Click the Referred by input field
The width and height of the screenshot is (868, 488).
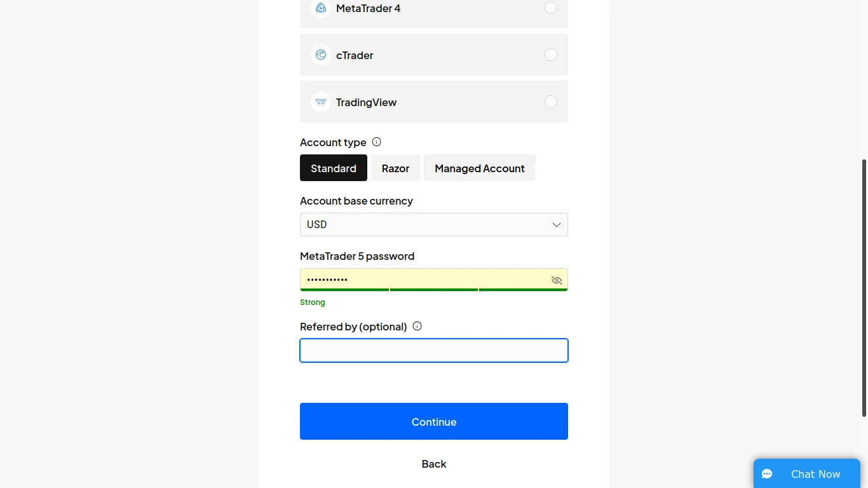click(x=434, y=351)
